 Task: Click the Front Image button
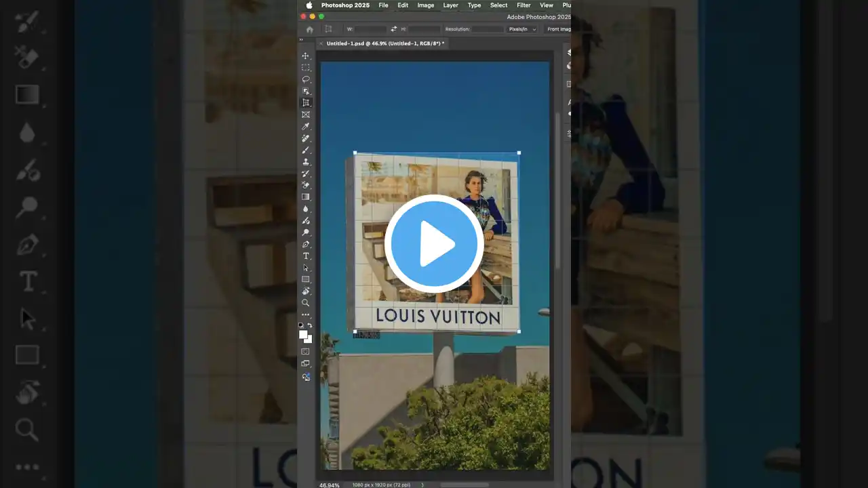tap(559, 29)
